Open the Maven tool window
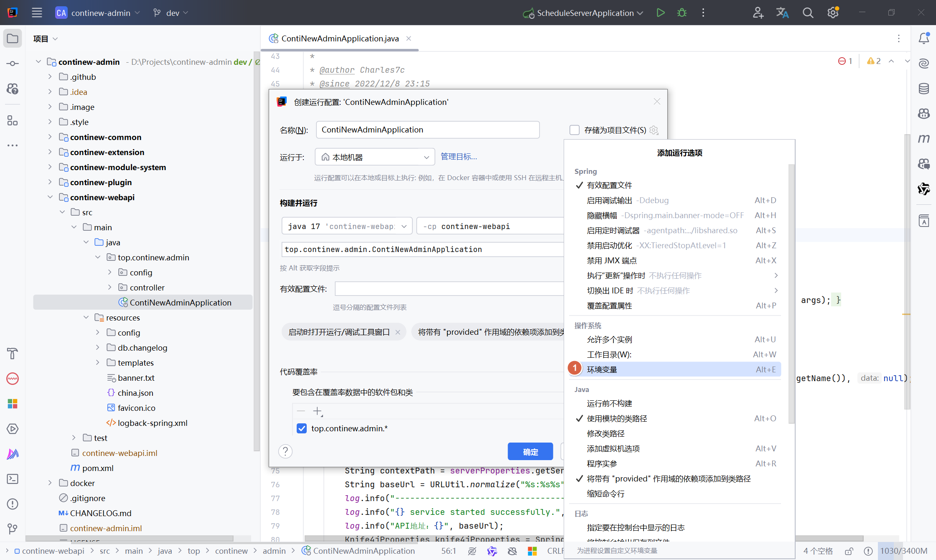 click(x=924, y=138)
